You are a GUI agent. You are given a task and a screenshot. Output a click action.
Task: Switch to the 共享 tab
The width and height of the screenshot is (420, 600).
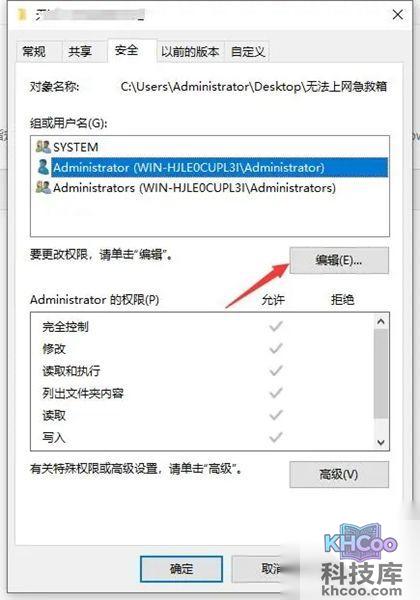click(x=80, y=51)
